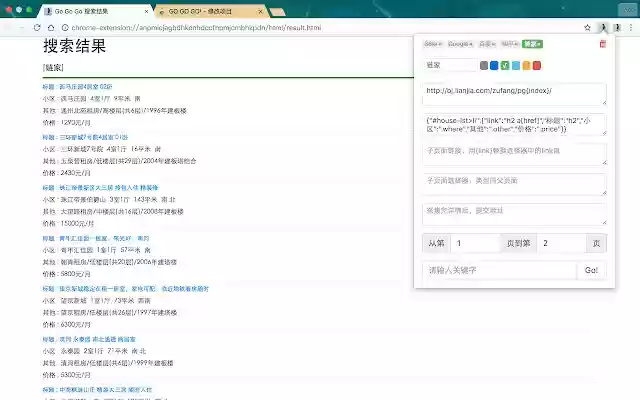
Task: Click the 其他 row mentioning 共29层 2004年
Action: pyautogui.click(x=119, y=161)
